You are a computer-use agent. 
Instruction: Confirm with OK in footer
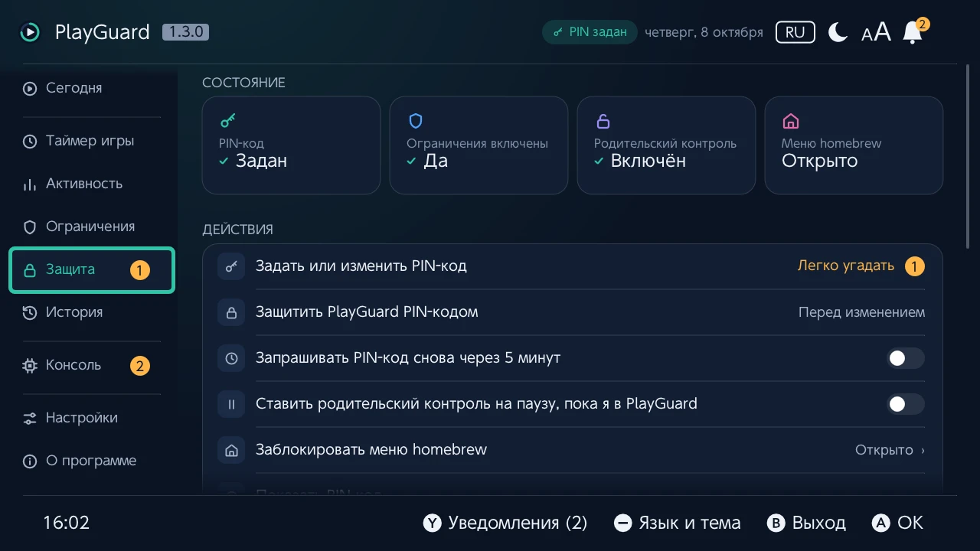coord(897,523)
